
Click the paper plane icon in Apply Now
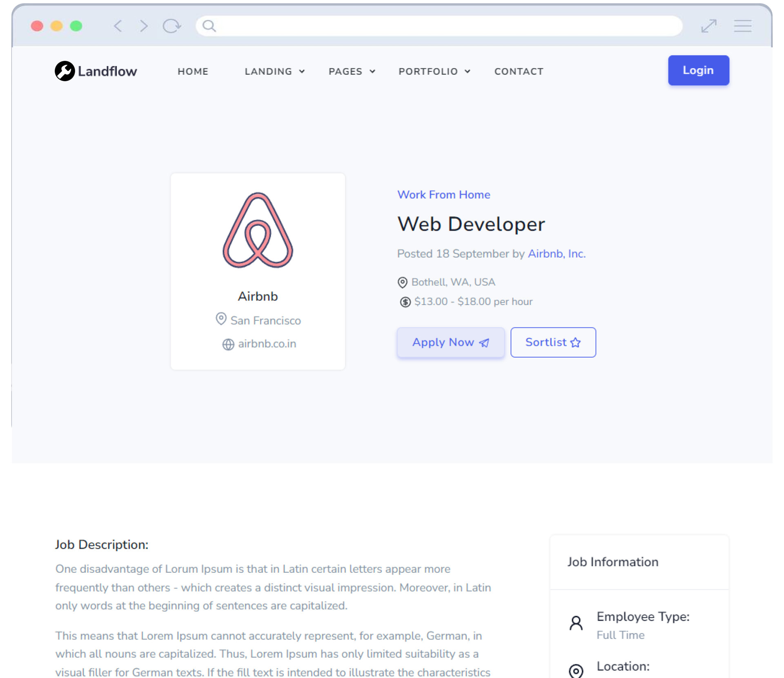484,343
